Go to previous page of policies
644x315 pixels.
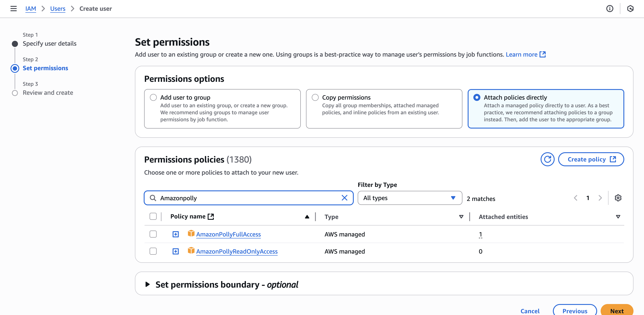coord(575,198)
